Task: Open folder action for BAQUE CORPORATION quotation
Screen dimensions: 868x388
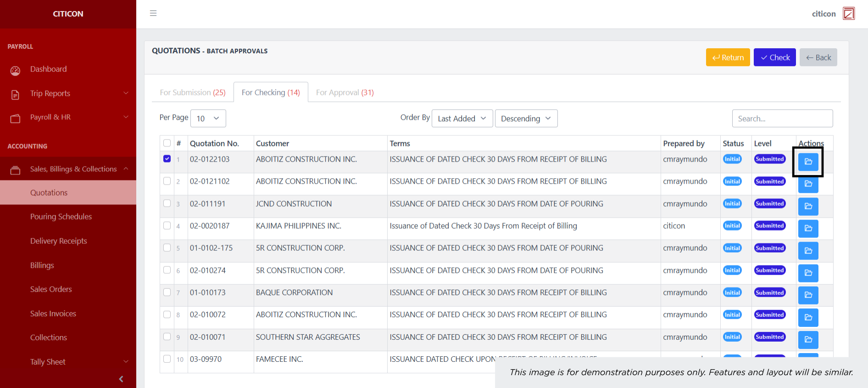Action: point(808,295)
